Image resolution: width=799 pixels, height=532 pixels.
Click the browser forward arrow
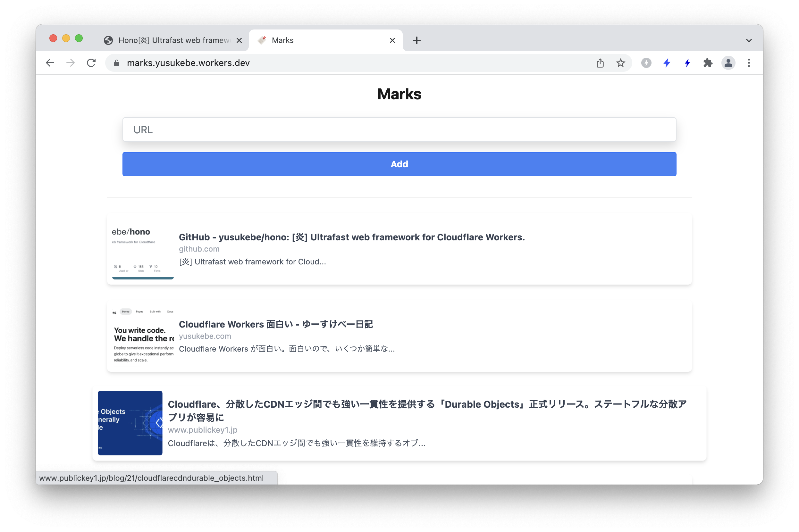pyautogui.click(x=71, y=63)
